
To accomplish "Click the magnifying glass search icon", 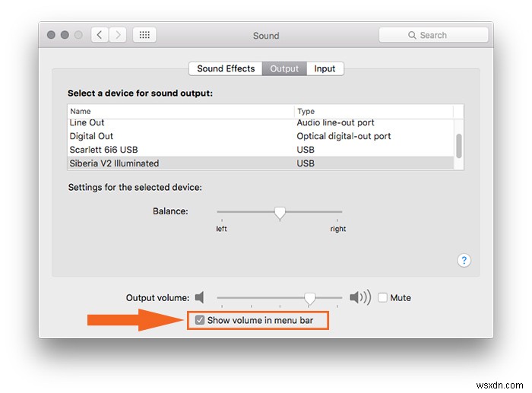I will [412, 35].
